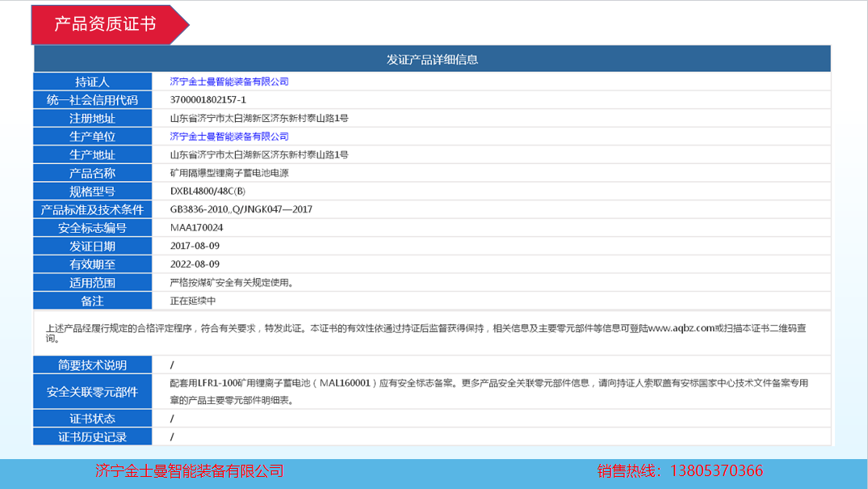Click the 安全标志编号 value MAA170024
The image size is (868, 489).
point(197,228)
